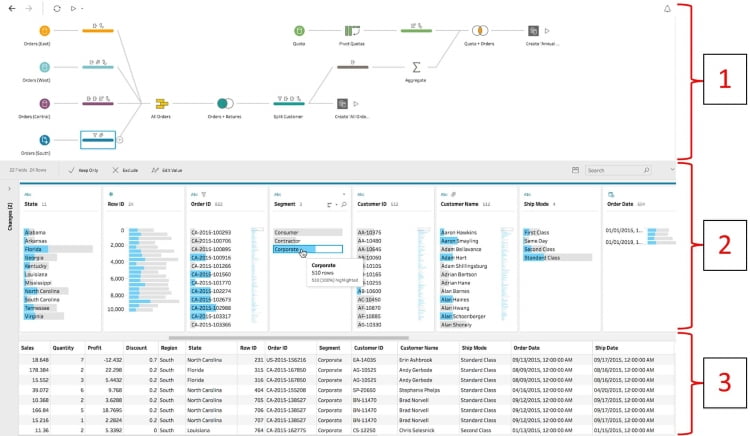Viewport: 750px width, 436px height.
Task: Select Florida in the State card
Action: 58,249
